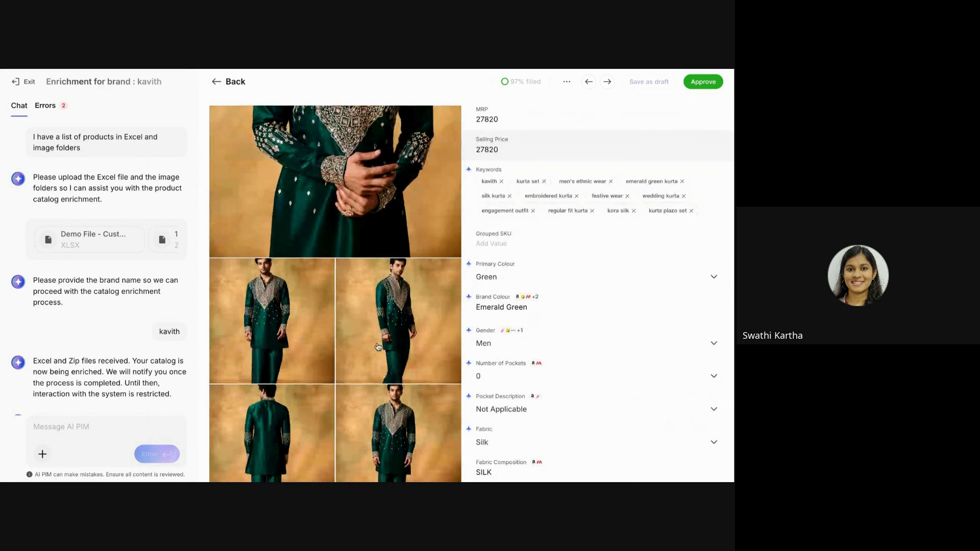Expand the Primary Colour dropdown

click(714, 277)
